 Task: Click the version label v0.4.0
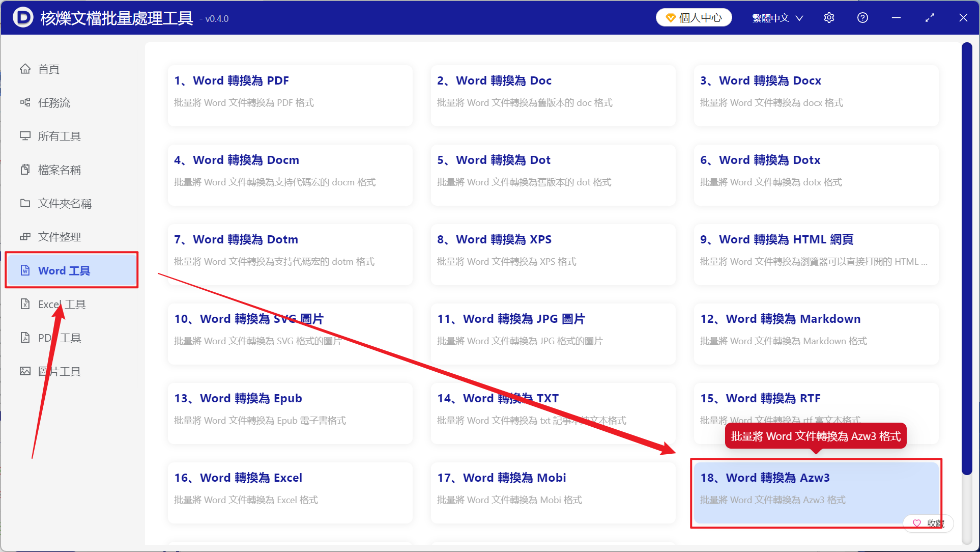(x=217, y=19)
